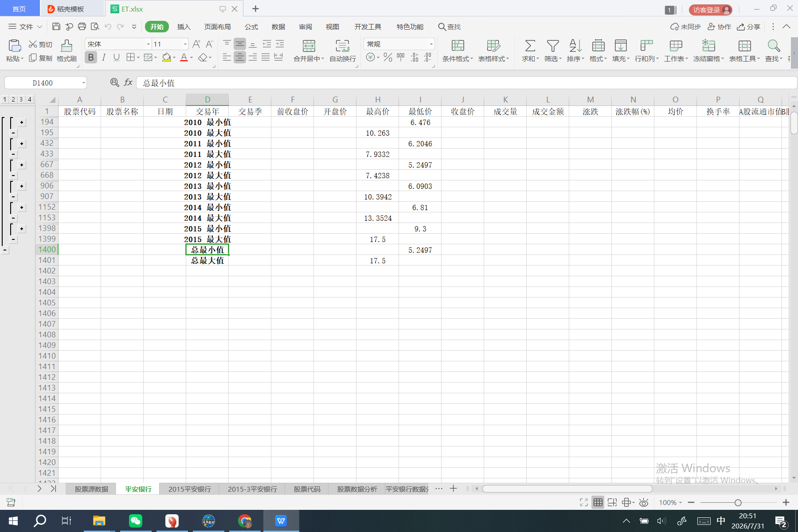The width and height of the screenshot is (798, 532).
Task: Click the increase decimal places icon
Action: point(415,57)
